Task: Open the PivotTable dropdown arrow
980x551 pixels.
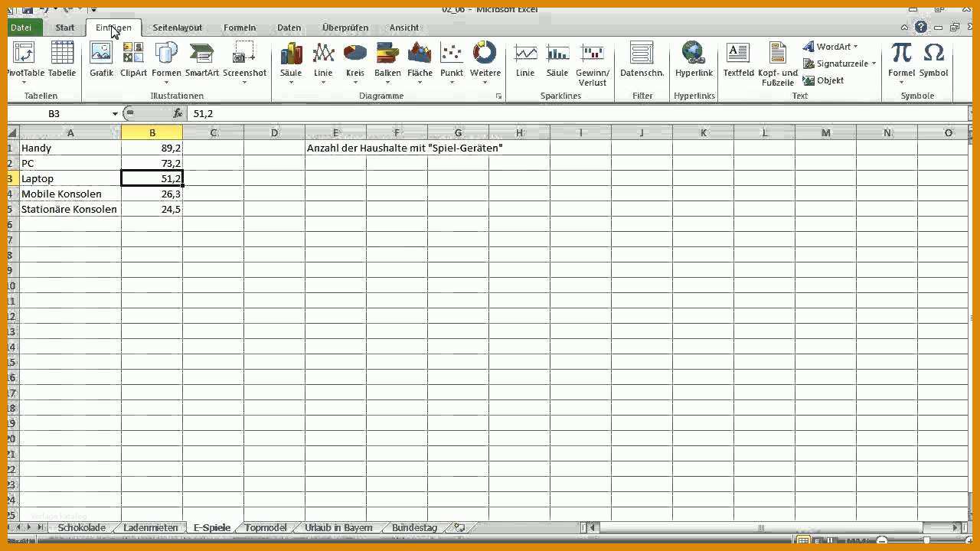Action: (24, 83)
